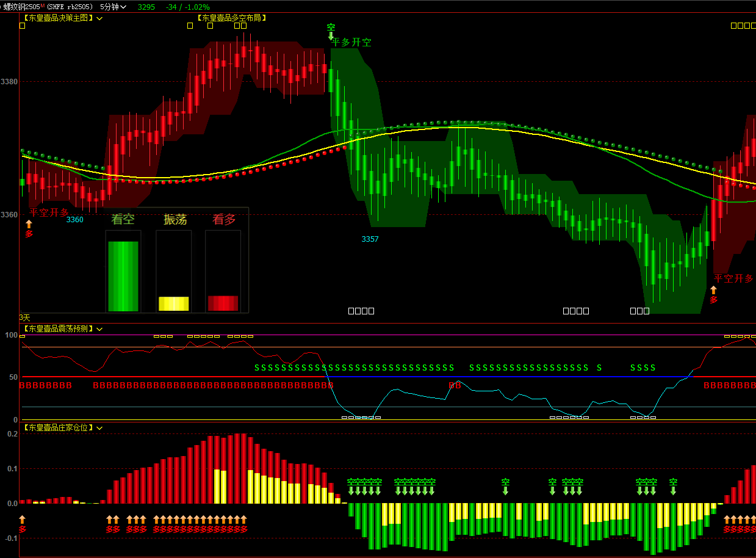Click the 0.2 level on position axis

[x=12, y=434]
